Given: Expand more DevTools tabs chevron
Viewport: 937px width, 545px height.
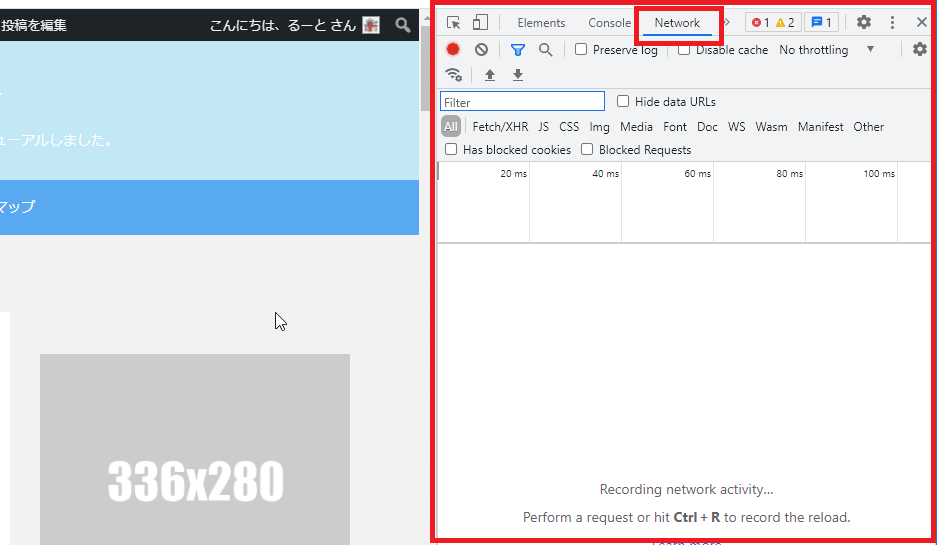Looking at the screenshot, I should pyautogui.click(x=727, y=23).
